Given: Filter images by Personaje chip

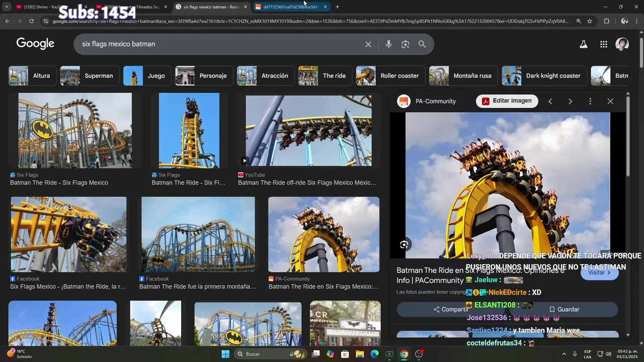Looking at the screenshot, I should click(204, 76).
